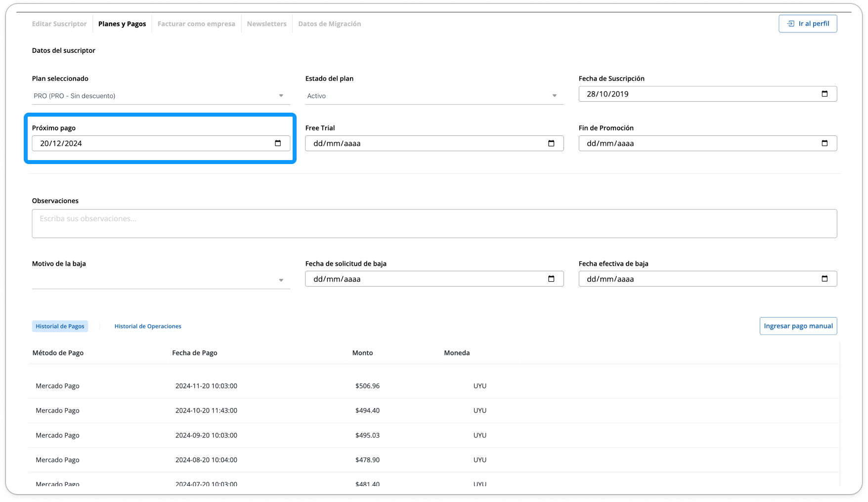The height and width of the screenshot is (502, 868).
Task: Click the $495.03 amount cell
Action: (x=367, y=435)
